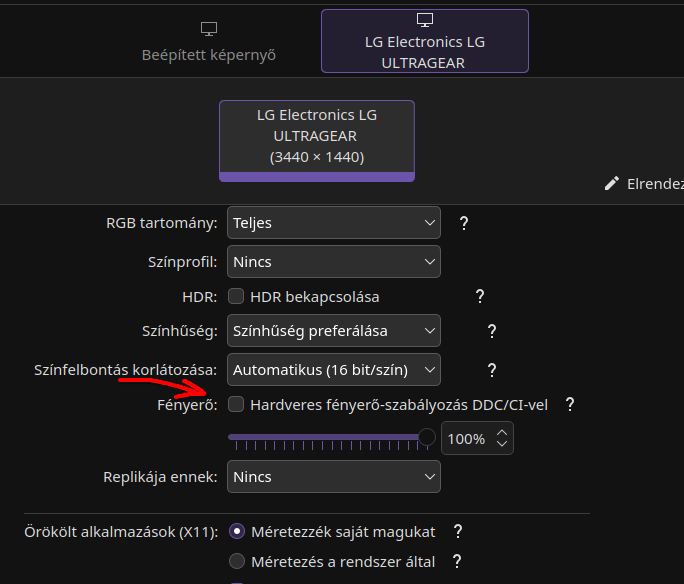Screen dimensions: 684x584
Task: Expand the Színprofil dropdown
Action: tap(334, 262)
